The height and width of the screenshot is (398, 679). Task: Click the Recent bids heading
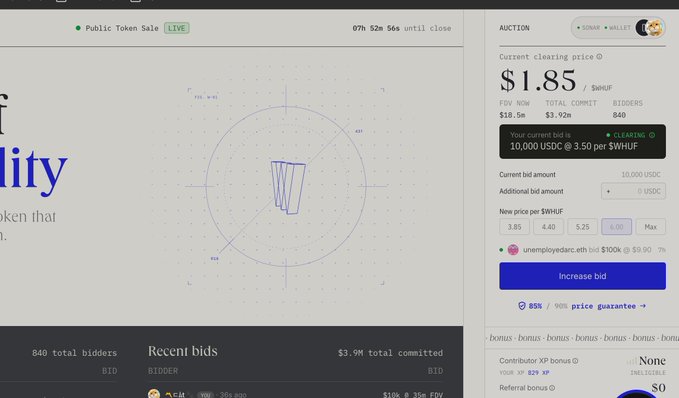pyautogui.click(x=183, y=351)
